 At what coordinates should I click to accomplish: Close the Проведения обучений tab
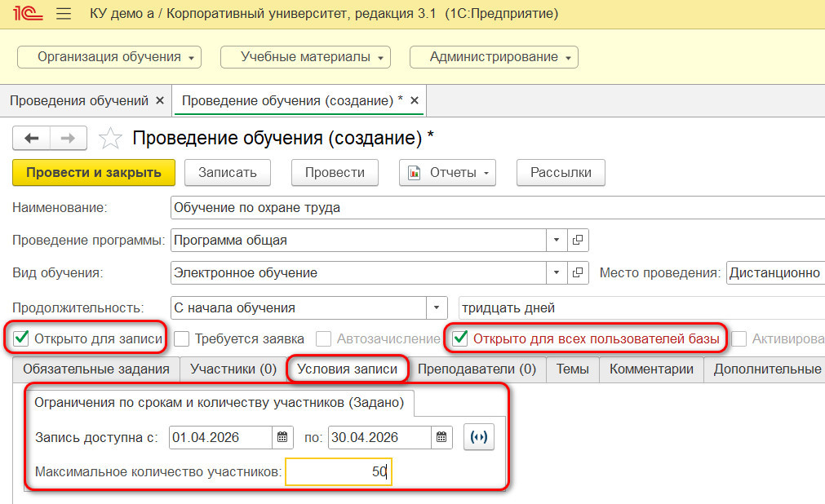pos(160,100)
